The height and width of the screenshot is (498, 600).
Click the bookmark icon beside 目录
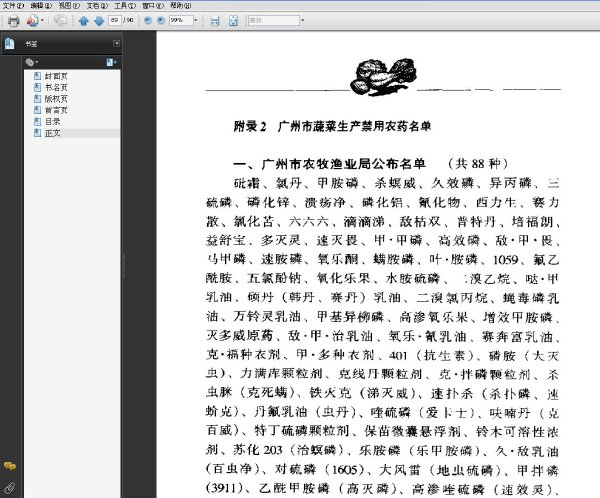pos(38,122)
